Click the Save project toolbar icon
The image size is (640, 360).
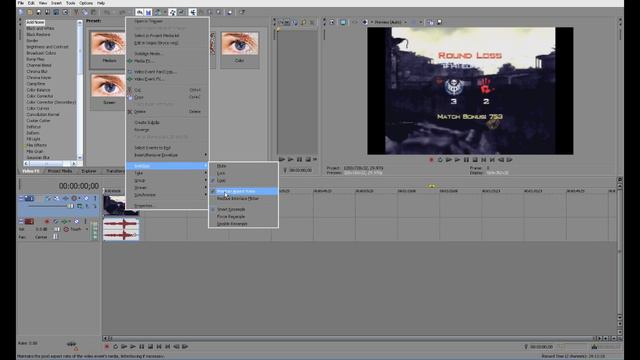coord(39,12)
